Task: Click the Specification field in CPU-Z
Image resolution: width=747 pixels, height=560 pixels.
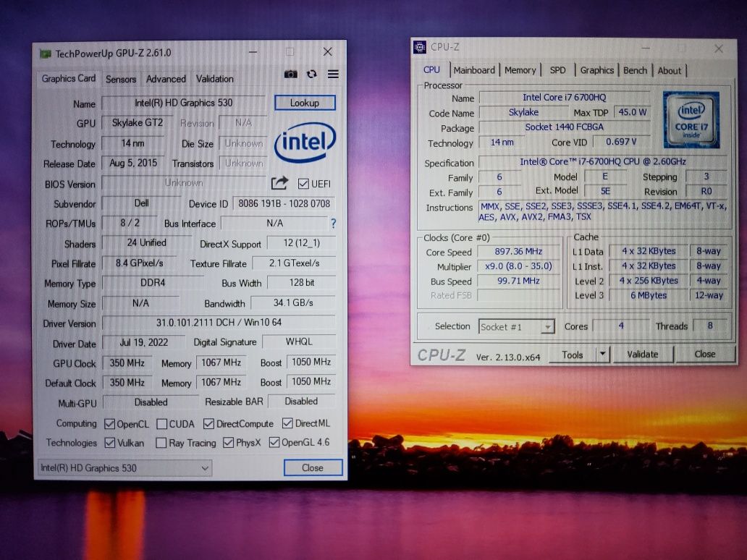Action: coord(603,162)
